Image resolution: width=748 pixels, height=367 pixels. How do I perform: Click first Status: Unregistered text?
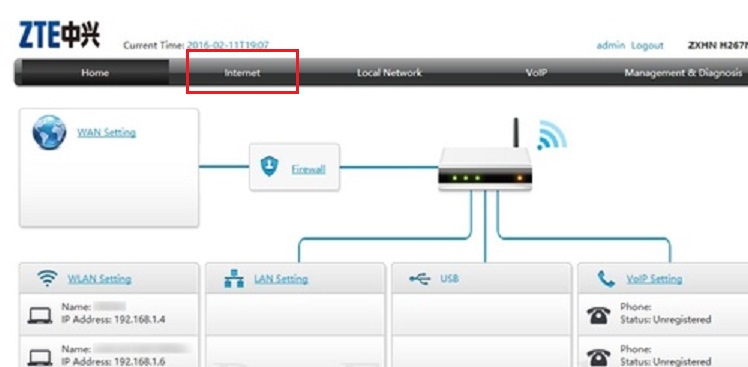(665, 319)
